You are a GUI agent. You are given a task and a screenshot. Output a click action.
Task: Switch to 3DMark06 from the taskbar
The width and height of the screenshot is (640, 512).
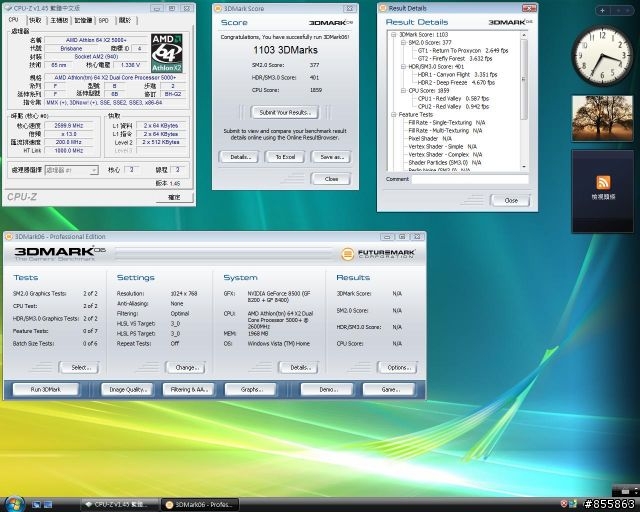(x=200, y=505)
